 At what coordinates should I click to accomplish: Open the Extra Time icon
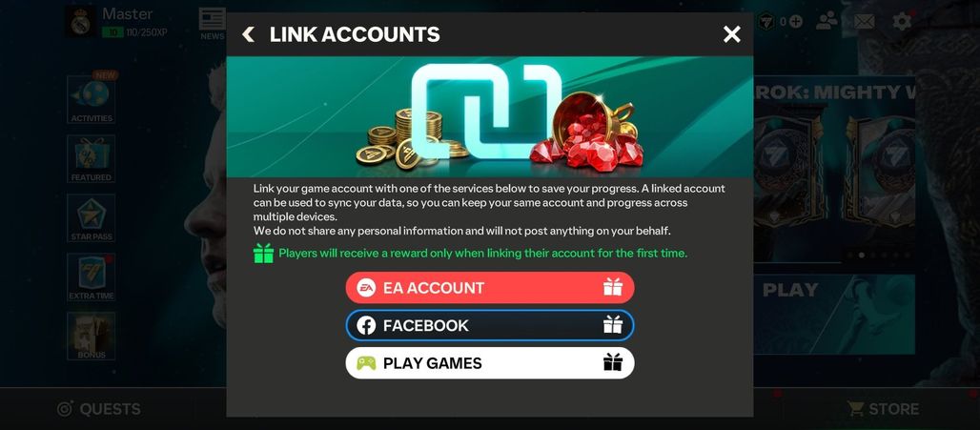coord(92,276)
